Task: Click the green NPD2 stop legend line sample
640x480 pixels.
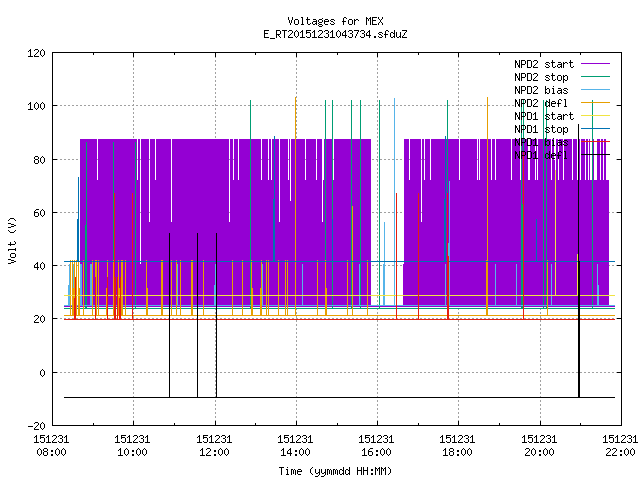Action: click(x=596, y=77)
